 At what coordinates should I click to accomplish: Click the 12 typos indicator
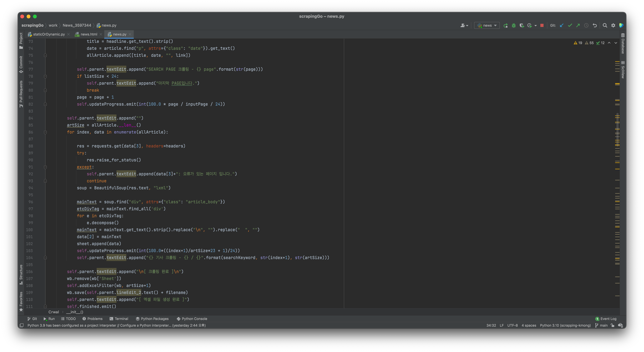point(600,43)
